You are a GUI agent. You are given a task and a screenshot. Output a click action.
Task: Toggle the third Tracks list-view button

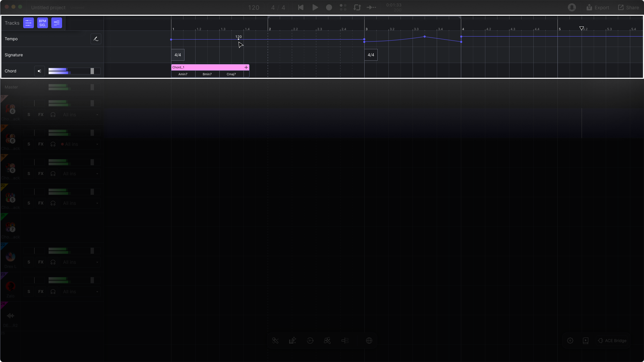57,23
